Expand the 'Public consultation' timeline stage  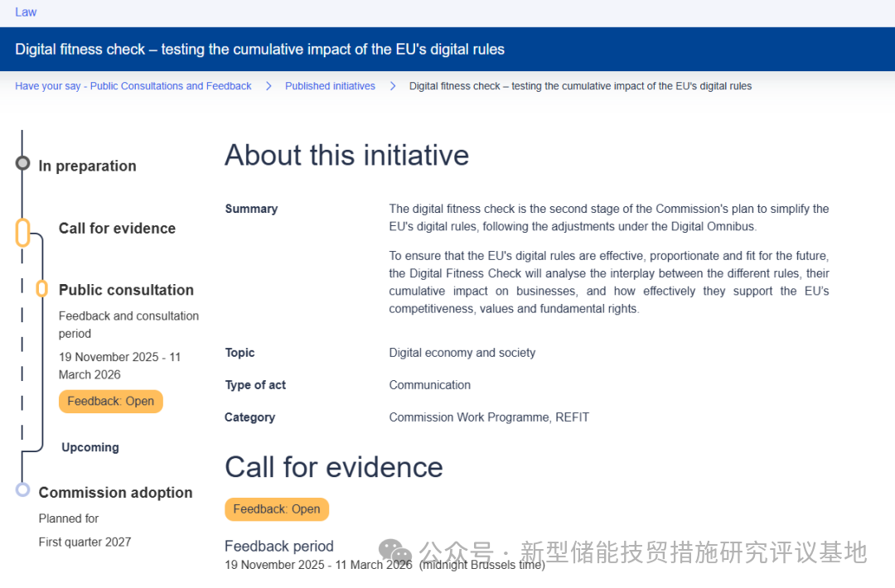tap(126, 290)
